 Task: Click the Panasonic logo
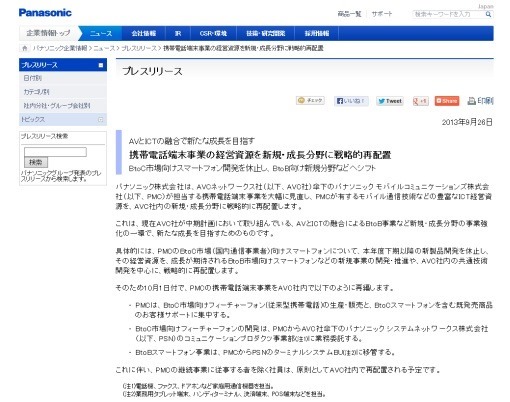(45, 13)
